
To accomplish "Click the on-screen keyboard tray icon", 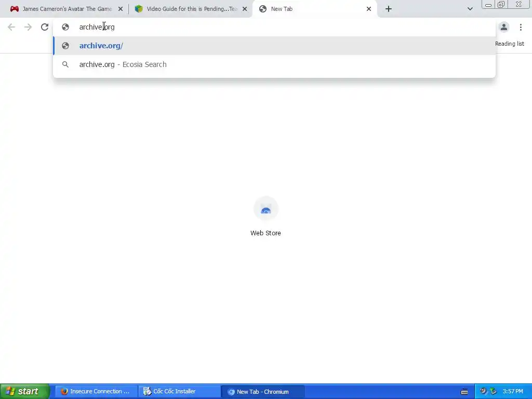I will [x=464, y=392].
